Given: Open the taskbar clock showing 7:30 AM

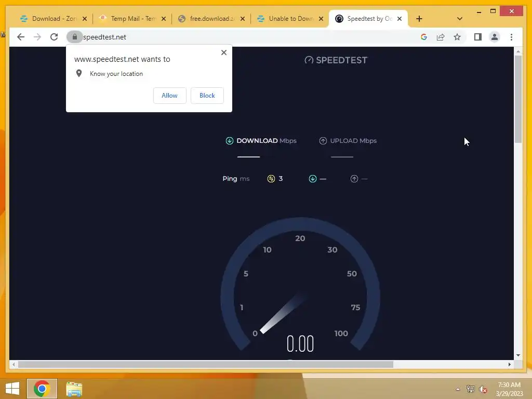Looking at the screenshot, I should (x=509, y=389).
